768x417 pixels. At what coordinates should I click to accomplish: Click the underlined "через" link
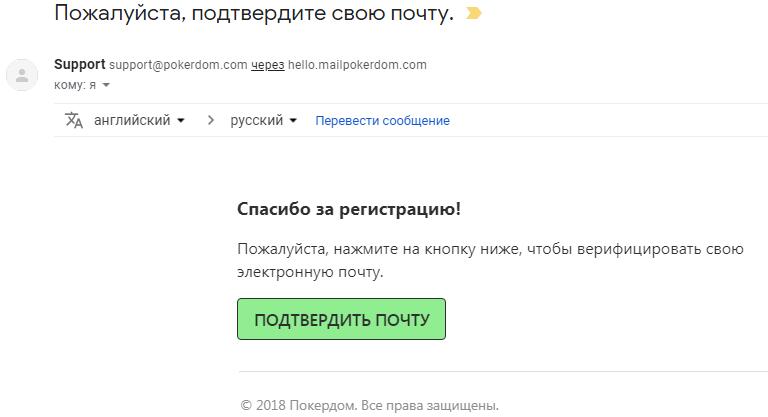[268, 65]
